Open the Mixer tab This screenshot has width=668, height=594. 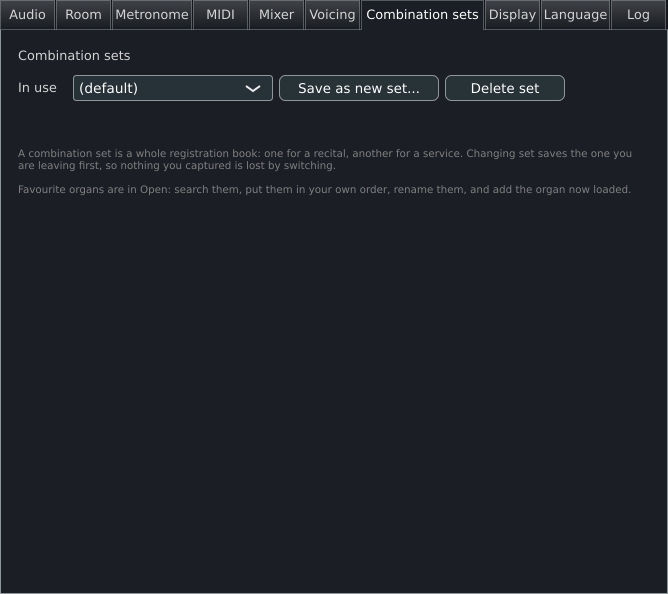[276, 15]
